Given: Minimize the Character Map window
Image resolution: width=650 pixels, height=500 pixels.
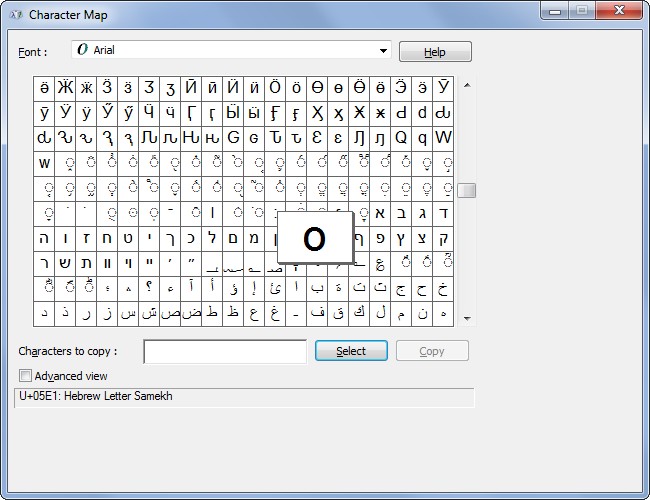Looking at the screenshot, I should click(x=555, y=11).
